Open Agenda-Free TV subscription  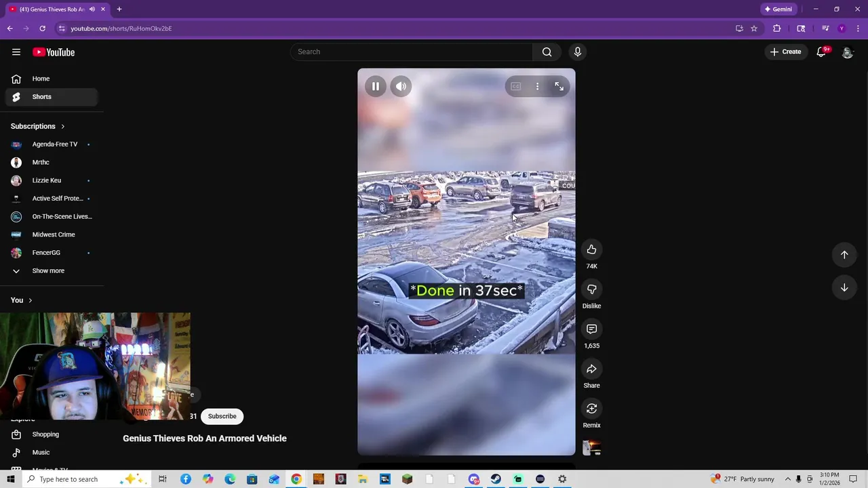point(52,144)
